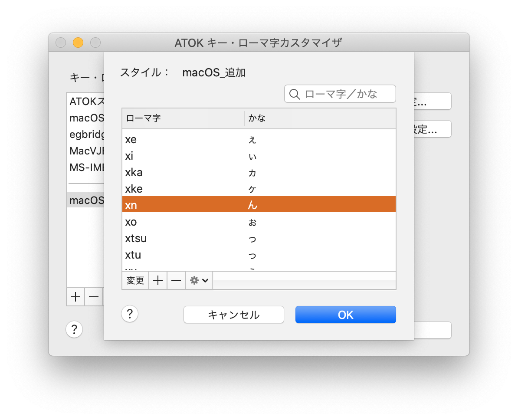Click the minus button beside gear menu
518x420 pixels.
(176, 281)
